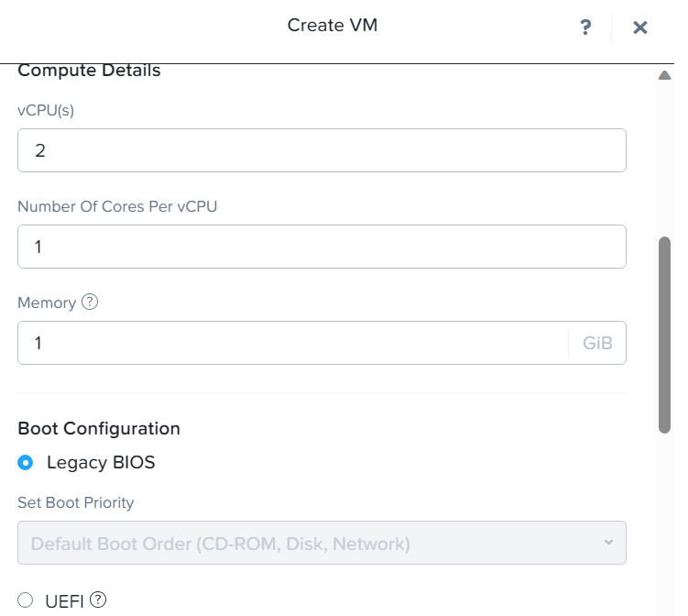Click the Compute Details heading
This screenshot has width=688, height=616.
pos(89,71)
